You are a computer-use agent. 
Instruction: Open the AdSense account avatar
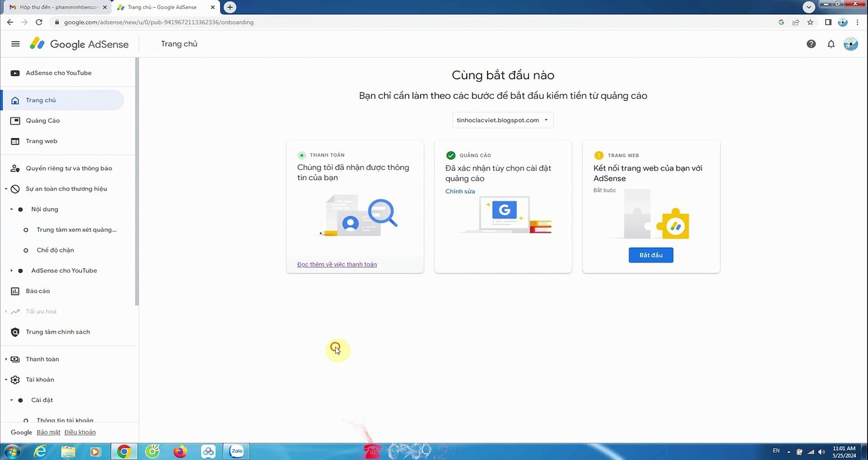coord(851,44)
